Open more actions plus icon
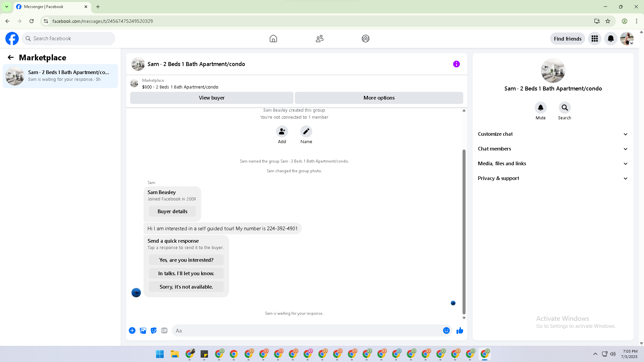Image resolution: width=644 pixels, height=362 pixels. [132, 330]
